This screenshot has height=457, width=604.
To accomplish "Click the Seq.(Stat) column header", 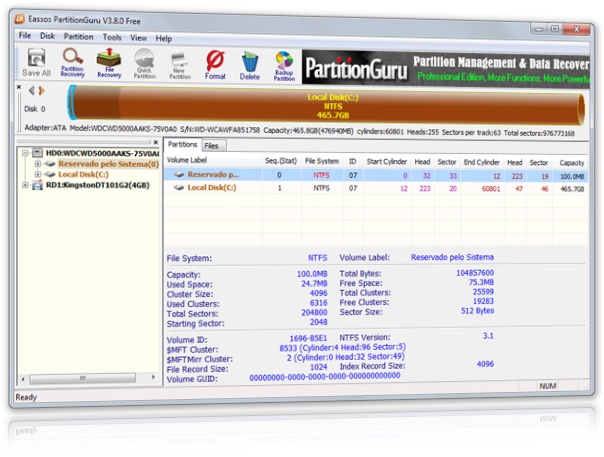I will point(281,161).
